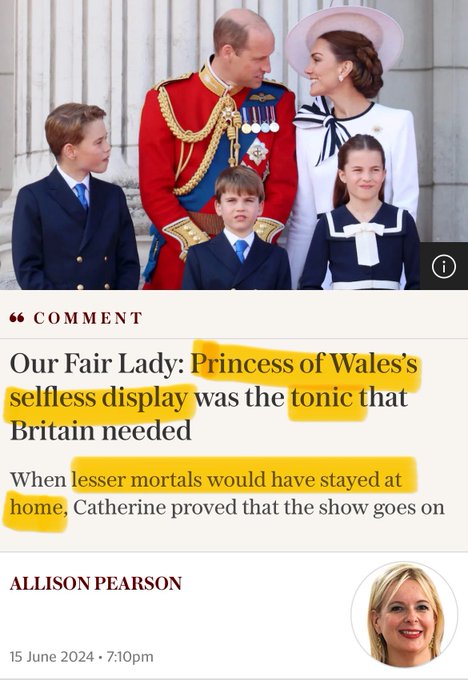
Task: Open the 'Our Fair Lady' headline
Action: click(x=213, y=397)
